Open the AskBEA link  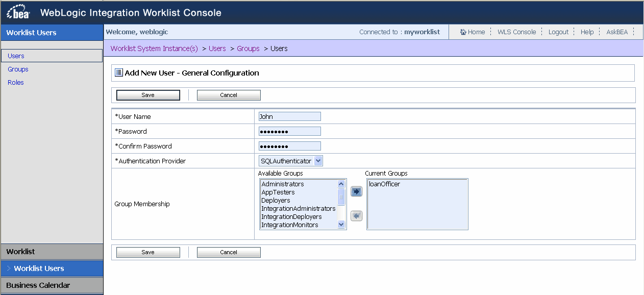tap(617, 32)
